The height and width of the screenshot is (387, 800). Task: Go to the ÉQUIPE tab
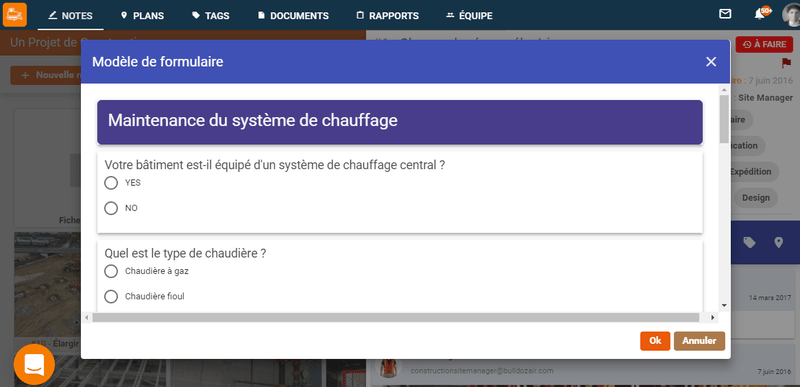tap(469, 15)
